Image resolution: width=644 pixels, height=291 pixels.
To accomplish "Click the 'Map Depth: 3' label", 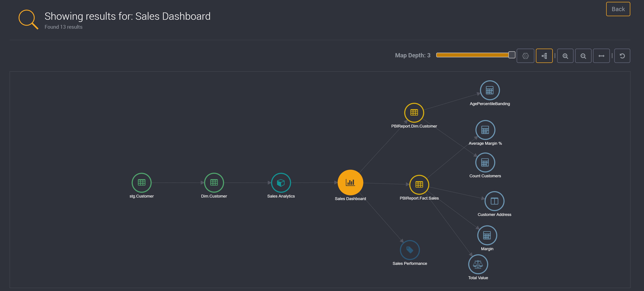I will pyautogui.click(x=413, y=55).
